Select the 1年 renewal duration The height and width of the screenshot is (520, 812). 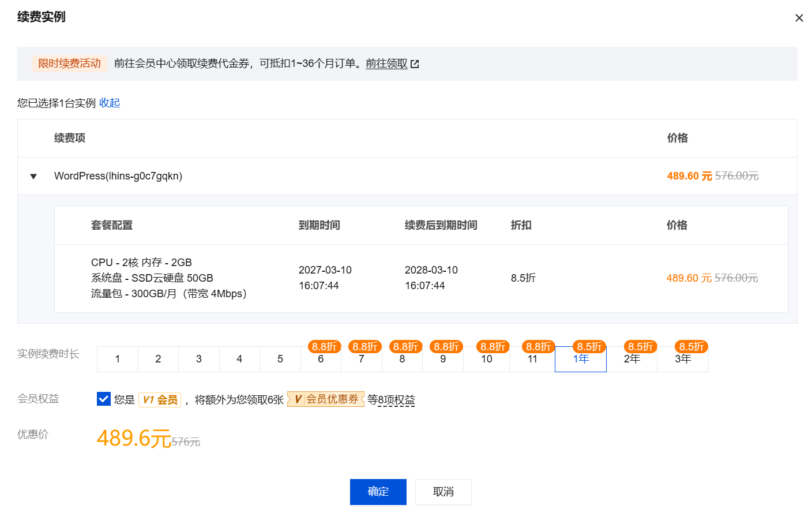coord(581,359)
